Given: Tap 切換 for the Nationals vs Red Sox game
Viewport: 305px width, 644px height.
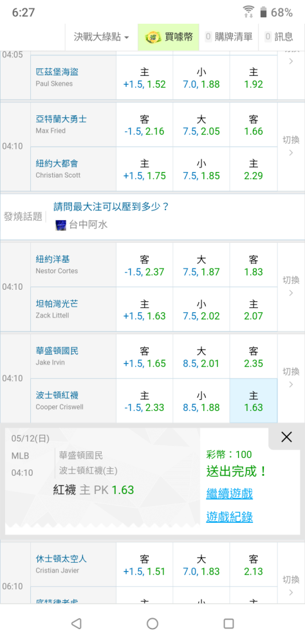Looking at the screenshot, I should pos(291,378).
